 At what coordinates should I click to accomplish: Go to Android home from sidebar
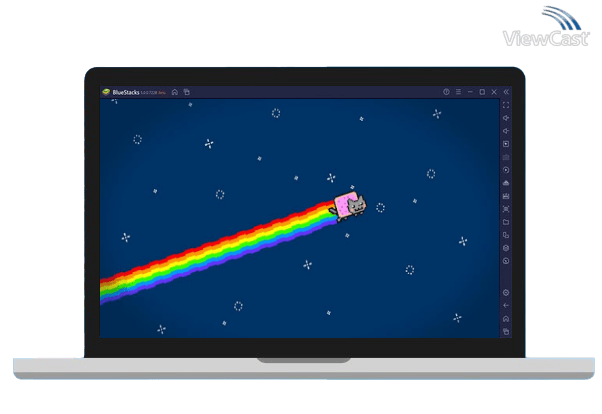[x=506, y=319]
